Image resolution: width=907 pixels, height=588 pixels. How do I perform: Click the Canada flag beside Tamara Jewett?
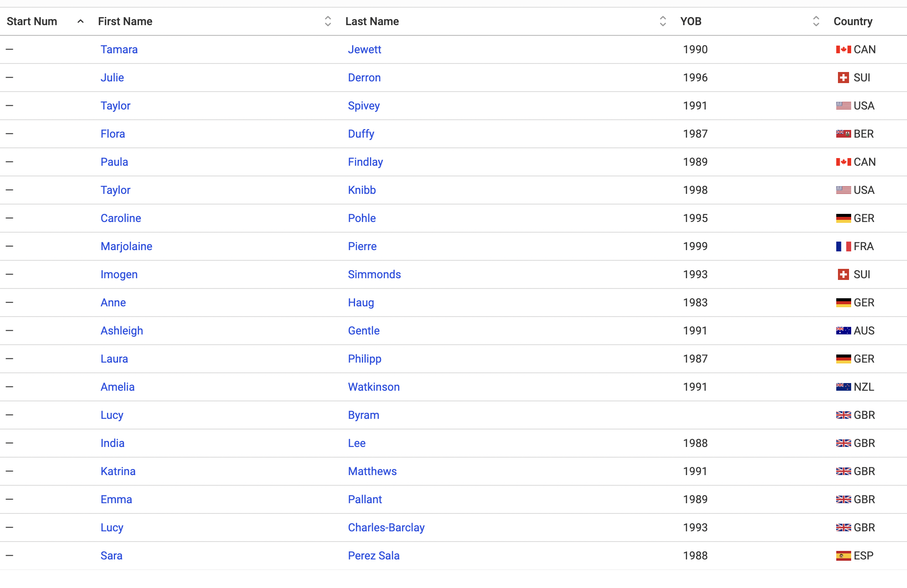coord(843,50)
